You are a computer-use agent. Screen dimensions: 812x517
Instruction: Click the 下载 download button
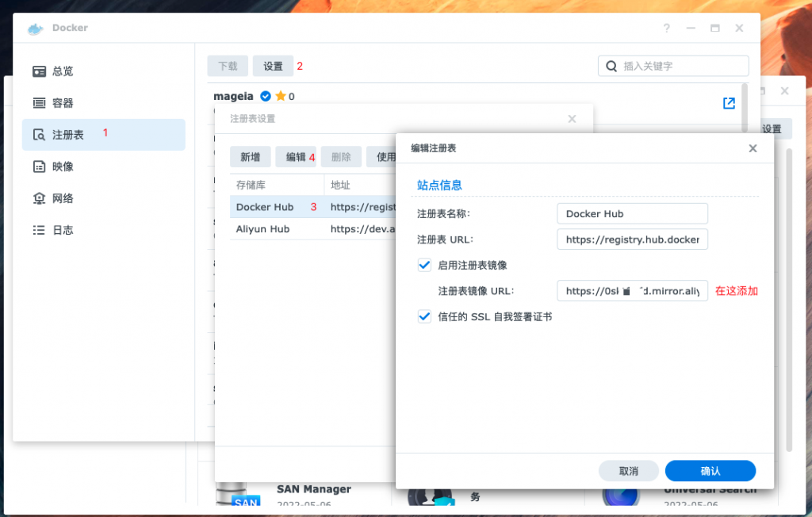pos(228,66)
